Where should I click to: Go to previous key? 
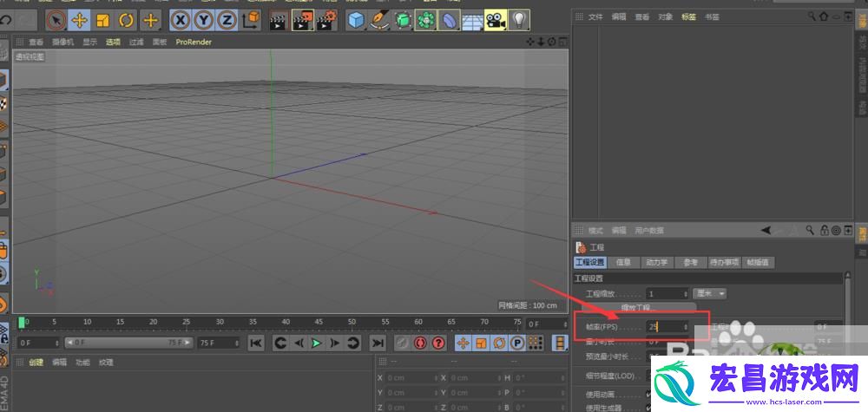click(x=280, y=343)
